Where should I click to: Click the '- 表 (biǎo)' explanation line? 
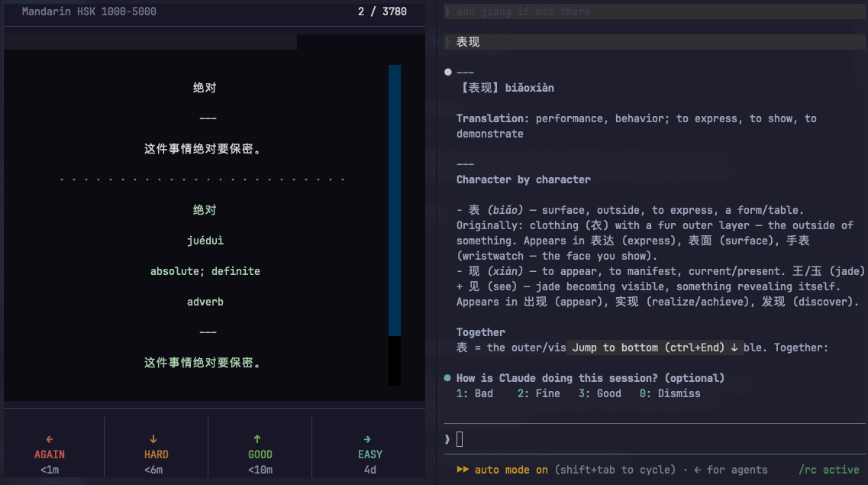coord(630,210)
